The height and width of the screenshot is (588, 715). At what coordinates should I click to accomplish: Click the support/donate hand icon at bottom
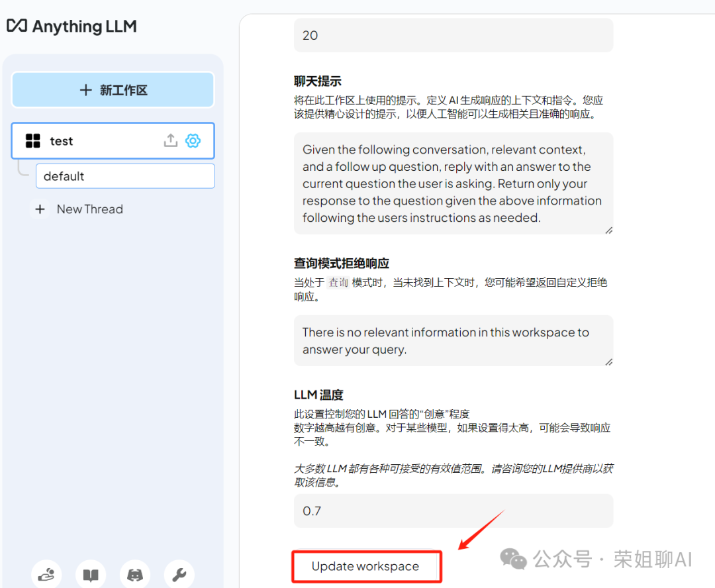(x=46, y=575)
